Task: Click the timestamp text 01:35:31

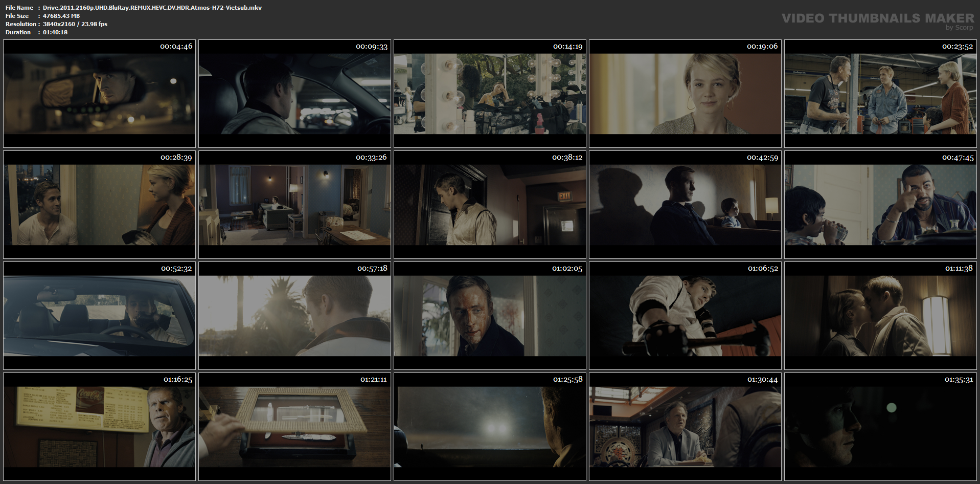Action: point(959,380)
